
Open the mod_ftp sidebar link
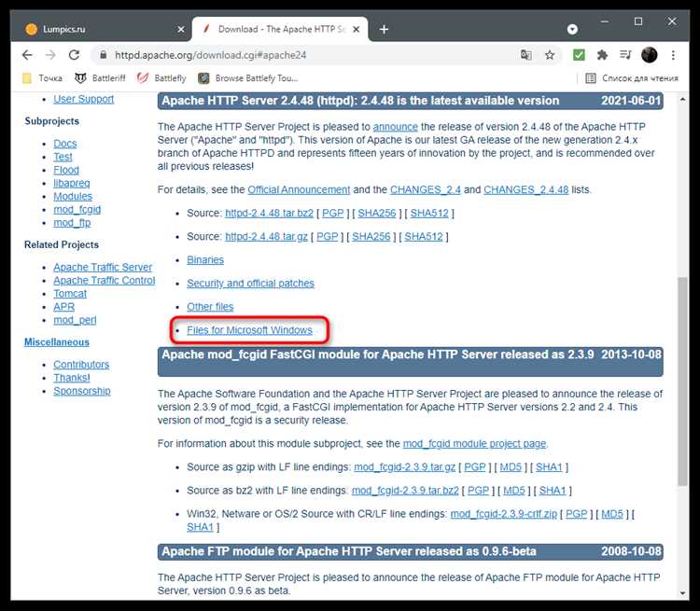(72, 223)
